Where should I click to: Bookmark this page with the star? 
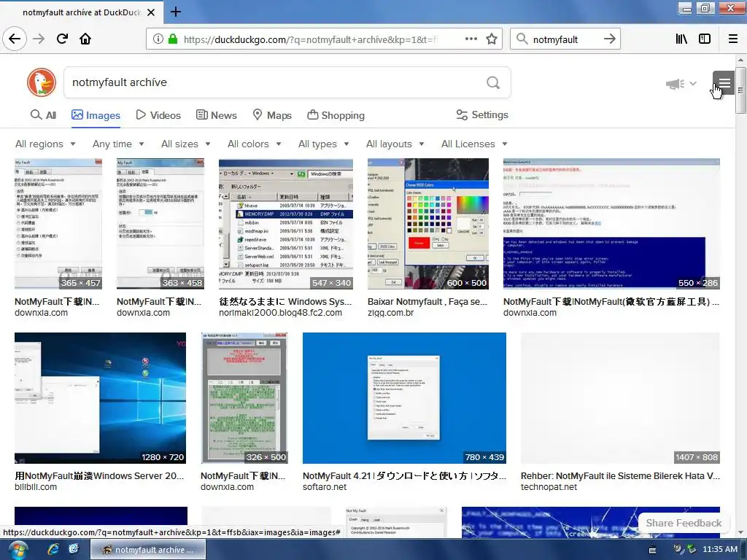click(492, 39)
